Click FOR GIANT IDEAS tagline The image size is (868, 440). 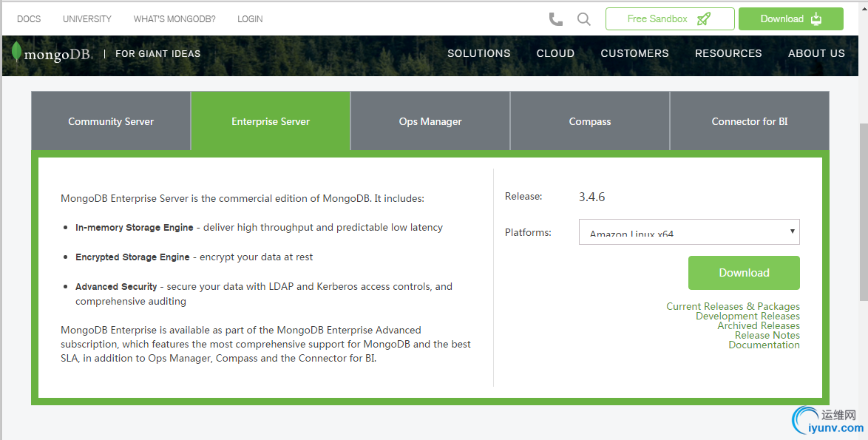click(157, 54)
